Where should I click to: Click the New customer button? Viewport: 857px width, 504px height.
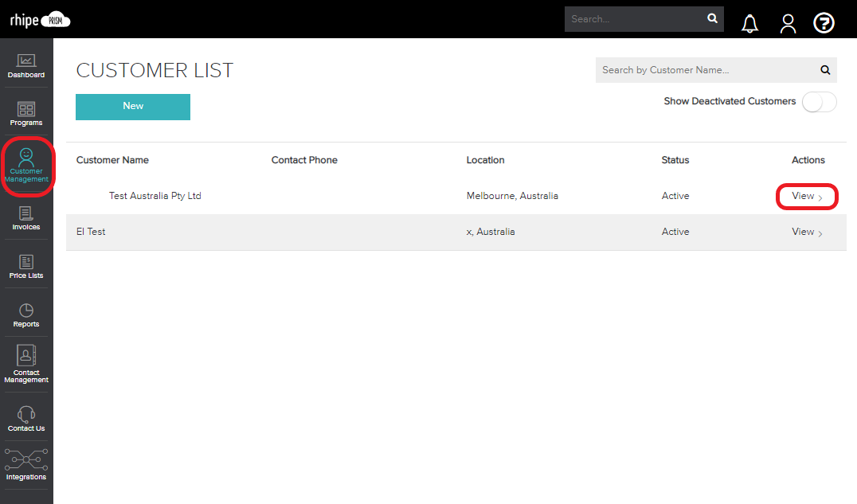[133, 107]
